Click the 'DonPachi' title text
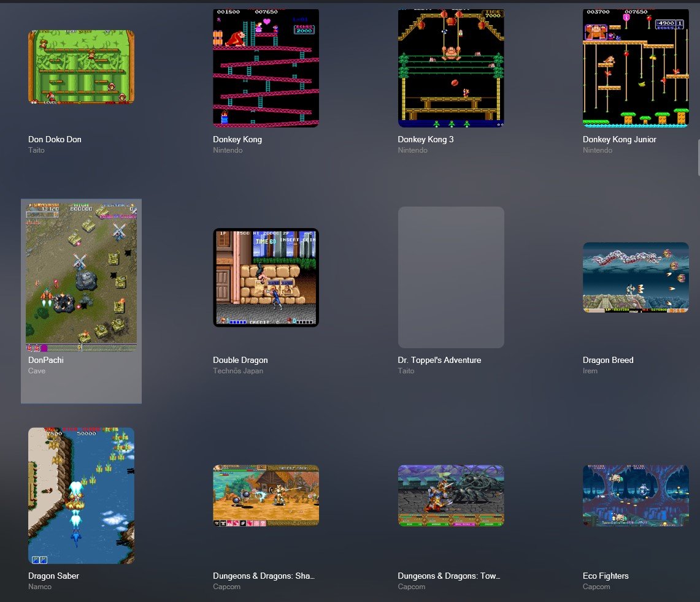 46,360
